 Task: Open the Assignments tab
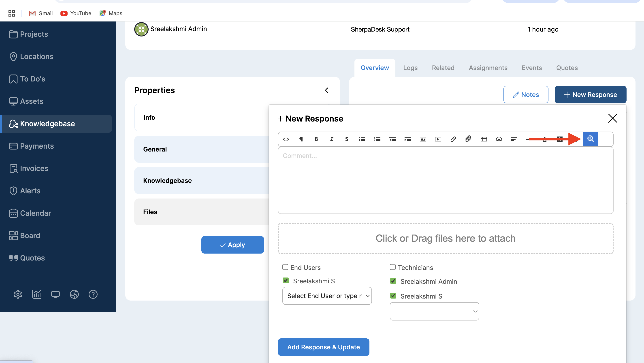(488, 68)
